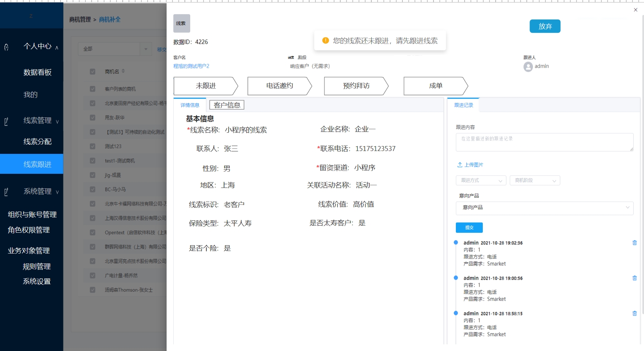Click the 放弃 button
644x351 pixels.
click(x=545, y=26)
